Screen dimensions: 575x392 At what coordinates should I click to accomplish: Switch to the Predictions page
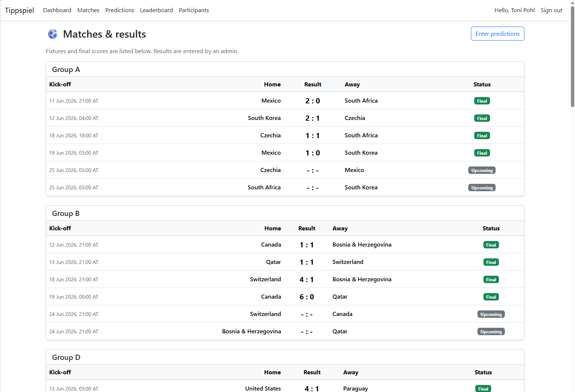[120, 10]
